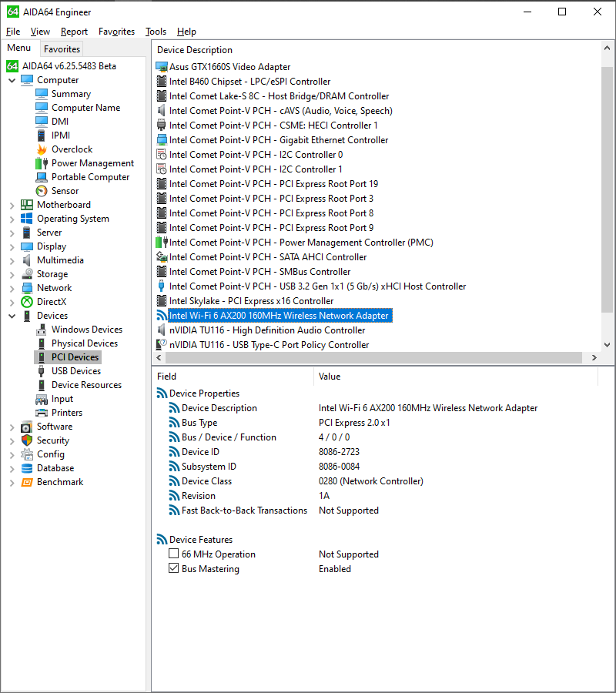Expand the Network tree node
This screenshot has height=693, width=616.
point(12,288)
